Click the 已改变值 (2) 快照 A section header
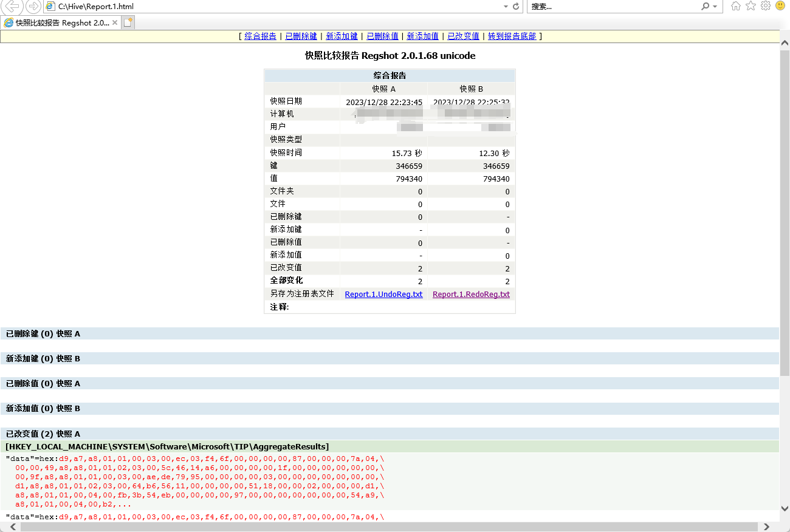 (x=390, y=434)
